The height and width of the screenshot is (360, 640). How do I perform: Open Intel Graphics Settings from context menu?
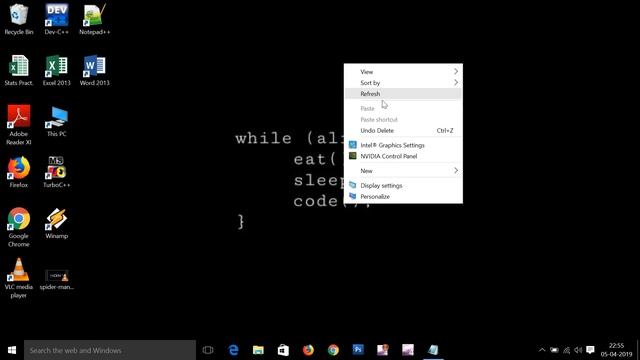pyautogui.click(x=403, y=145)
